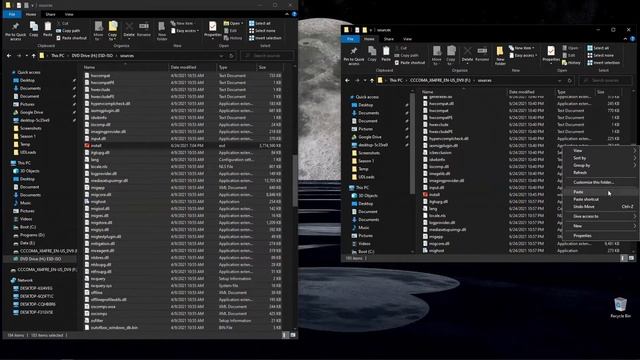This screenshot has width=640, height=360.
Task: Click the Copy icon in left window ribbon
Action: (34, 30)
